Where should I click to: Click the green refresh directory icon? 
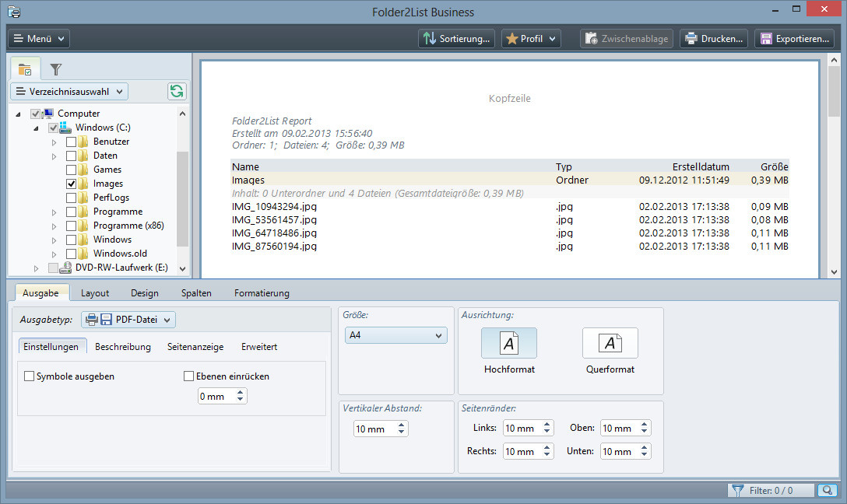coord(177,92)
